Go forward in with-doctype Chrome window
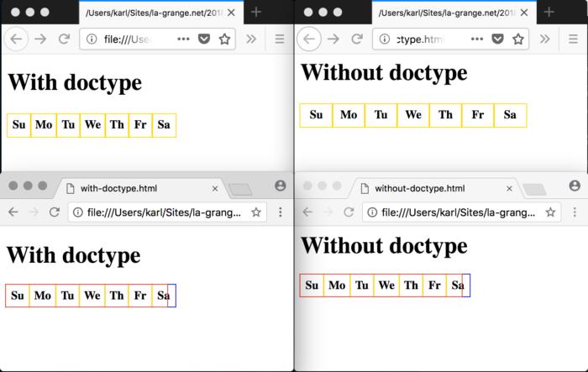 coord(34,212)
